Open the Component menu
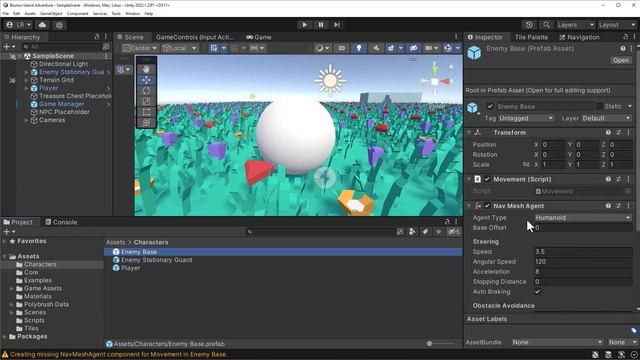The image size is (640, 360). tap(77, 13)
